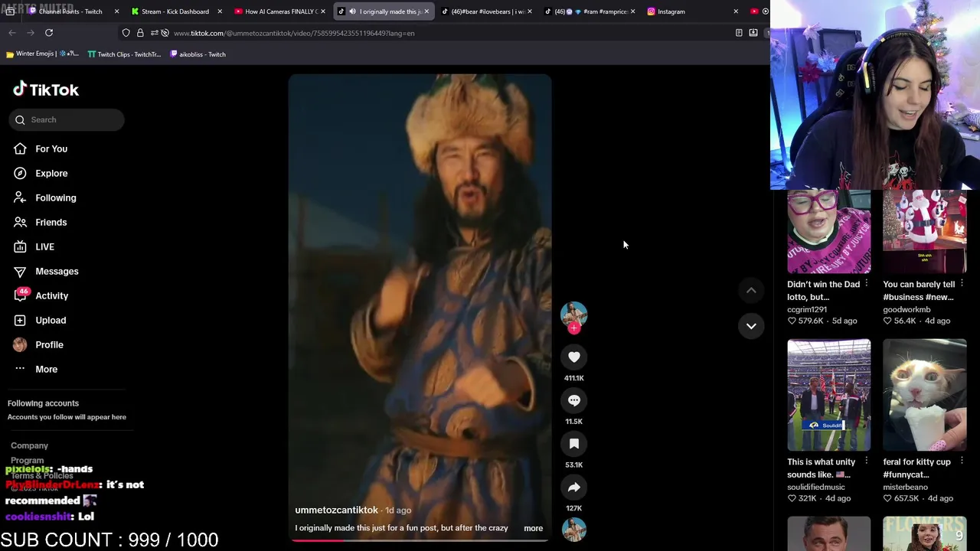Click the tiktok.com URL in the address bar
The image size is (980, 551).
point(294,33)
